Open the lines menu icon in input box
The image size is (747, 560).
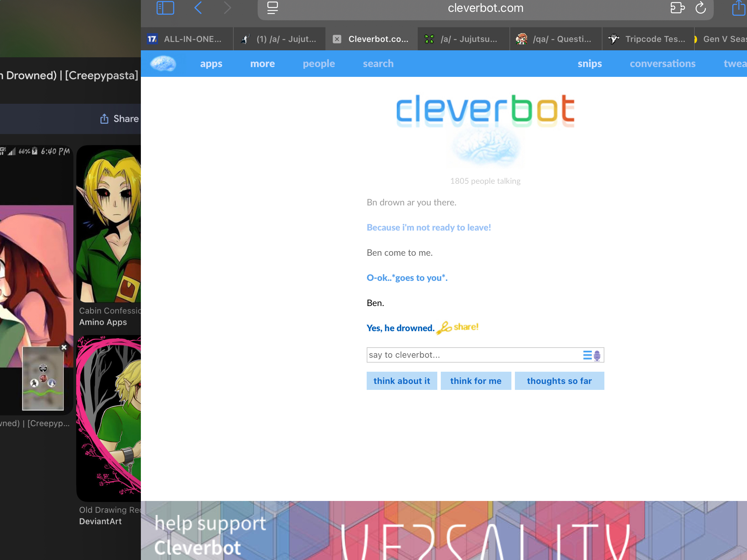click(587, 355)
